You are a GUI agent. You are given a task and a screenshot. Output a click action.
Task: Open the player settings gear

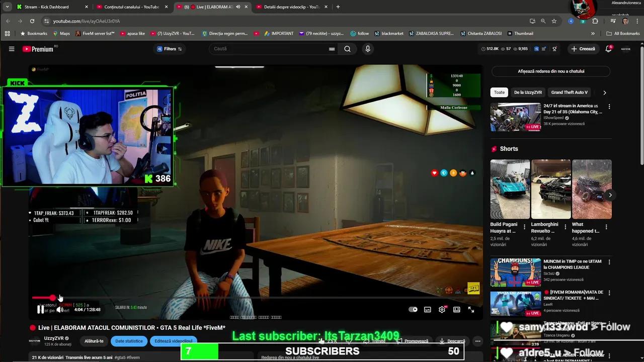point(442,310)
